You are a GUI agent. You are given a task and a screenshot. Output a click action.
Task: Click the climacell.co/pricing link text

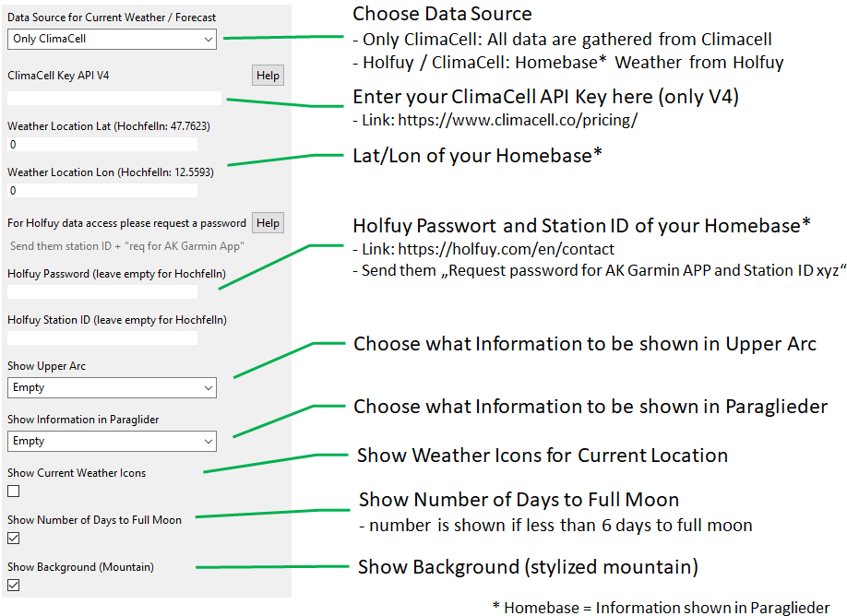pyautogui.click(x=518, y=120)
